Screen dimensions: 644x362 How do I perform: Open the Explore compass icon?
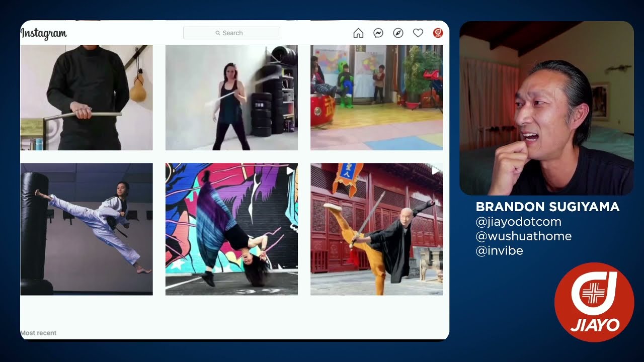point(398,33)
